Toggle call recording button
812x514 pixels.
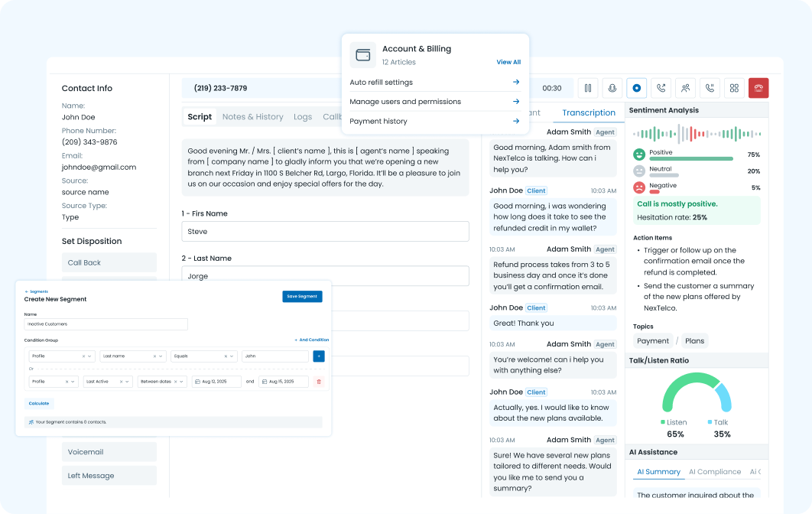tap(636, 88)
